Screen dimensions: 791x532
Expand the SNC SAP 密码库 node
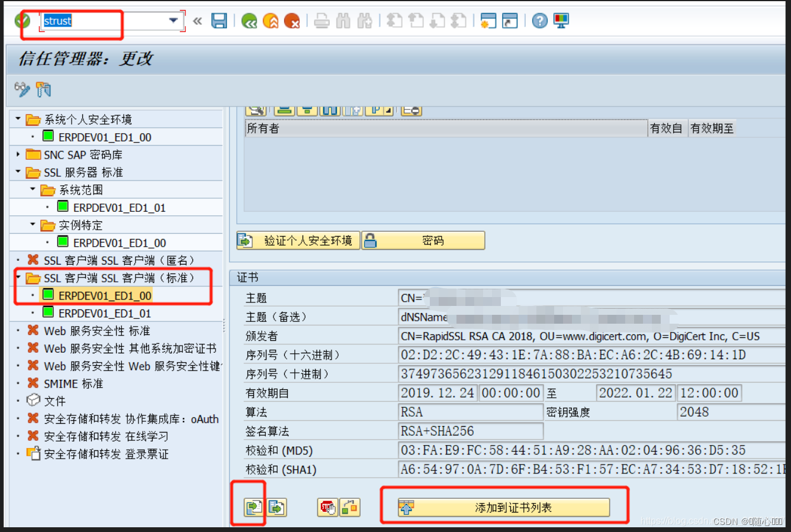coord(18,154)
